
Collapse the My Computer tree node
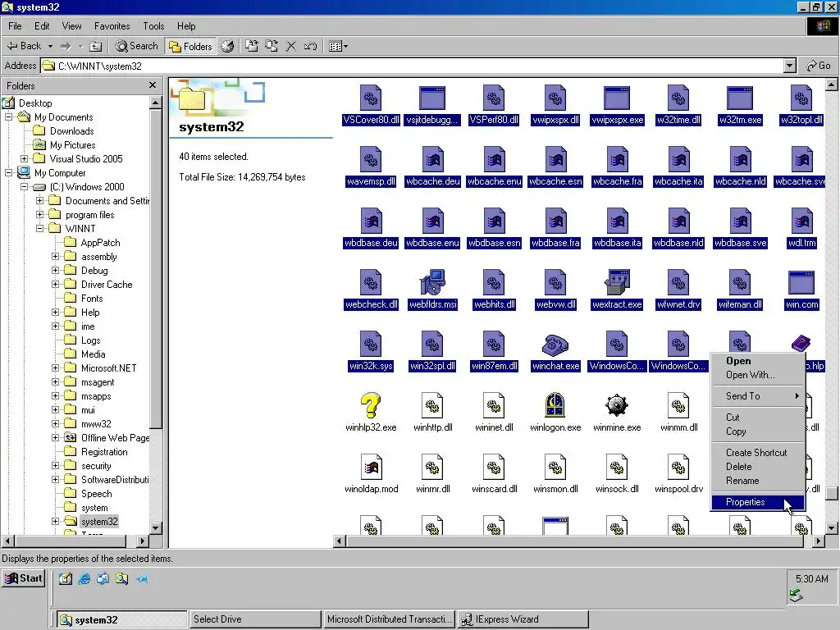click(x=8, y=173)
